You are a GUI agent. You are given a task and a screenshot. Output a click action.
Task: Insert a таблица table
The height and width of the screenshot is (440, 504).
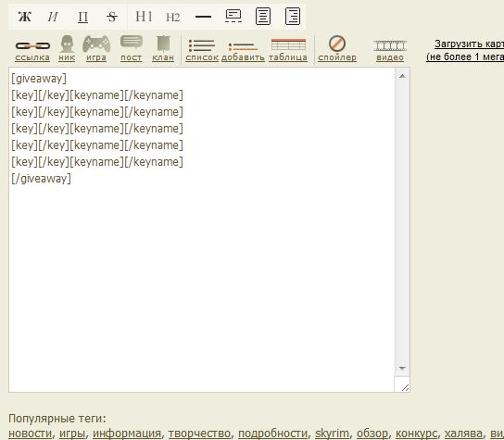tap(288, 50)
